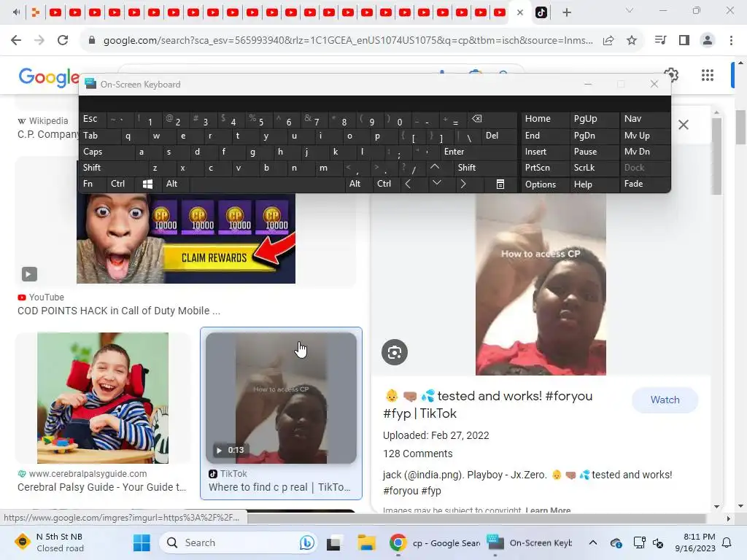Click the preview panel vertical scrollbar
This screenshot has width=747, height=560.
(x=716, y=157)
